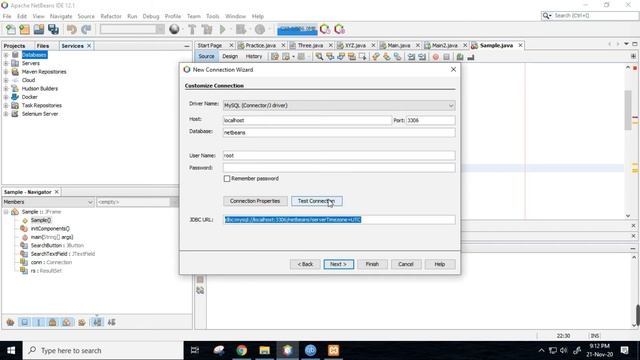The height and width of the screenshot is (360, 640).
Task: Close the New Connection Wizard dialog
Action: [453, 69]
